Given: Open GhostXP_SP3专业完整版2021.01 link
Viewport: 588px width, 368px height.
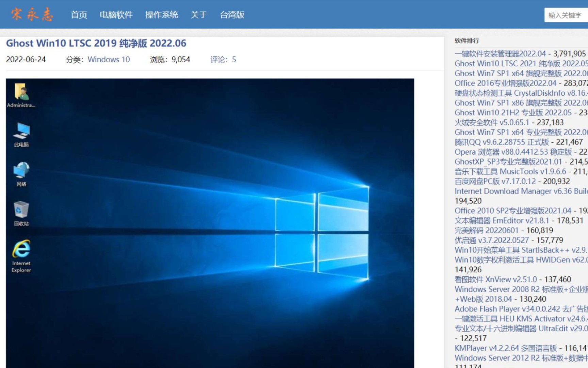Looking at the screenshot, I should coord(508,162).
